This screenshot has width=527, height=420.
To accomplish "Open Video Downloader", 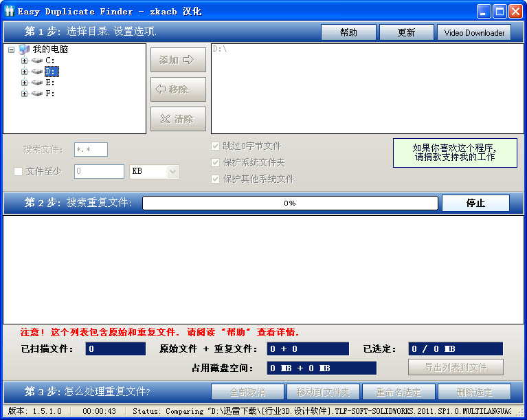I will [474, 32].
